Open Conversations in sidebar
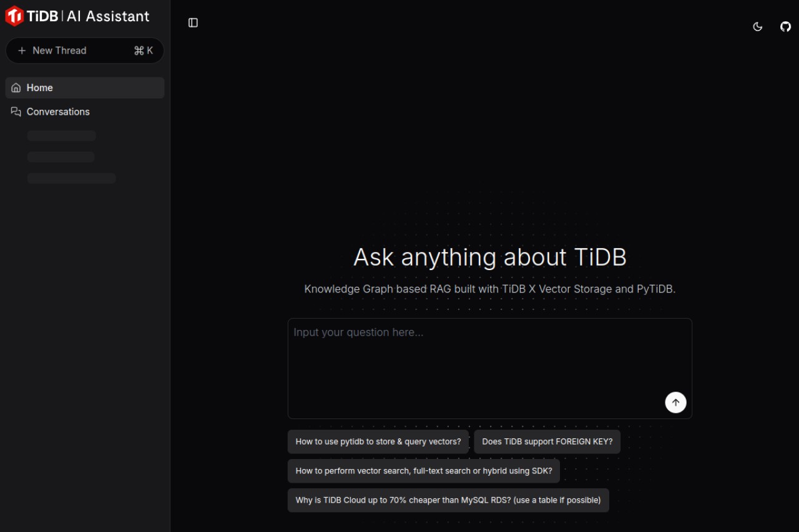 pyautogui.click(x=85, y=112)
